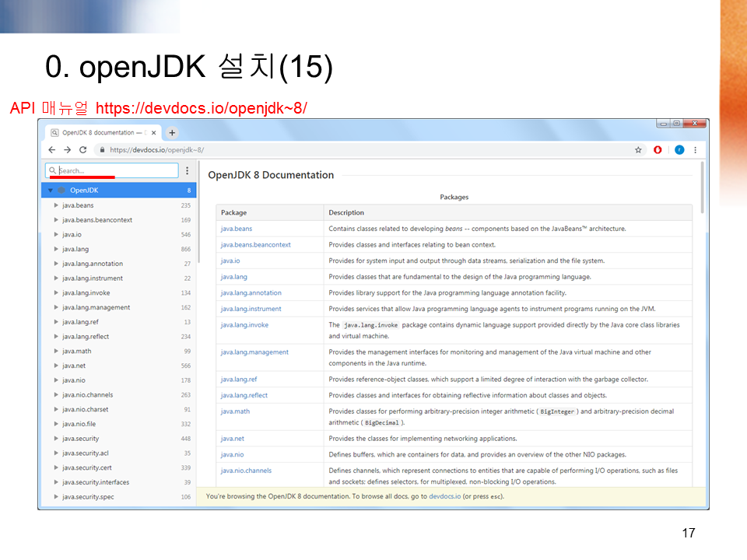Open the blue profile avatar icon
Viewport: 747px width, 560px height.
click(680, 150)
